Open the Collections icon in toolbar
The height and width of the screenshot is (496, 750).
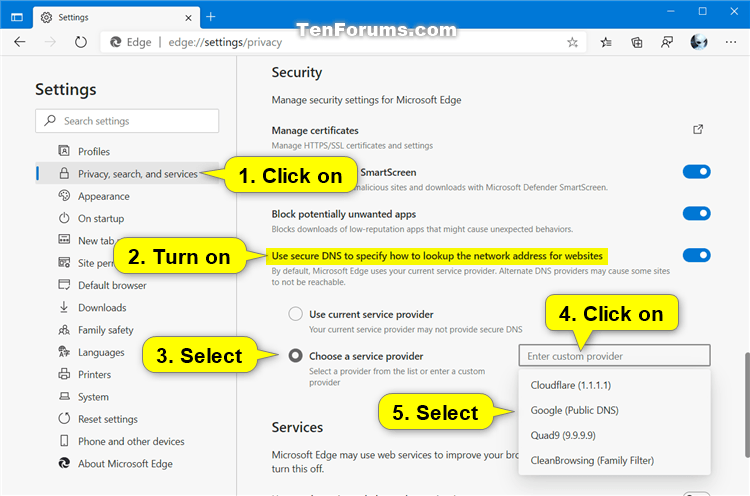pos(637,43)
